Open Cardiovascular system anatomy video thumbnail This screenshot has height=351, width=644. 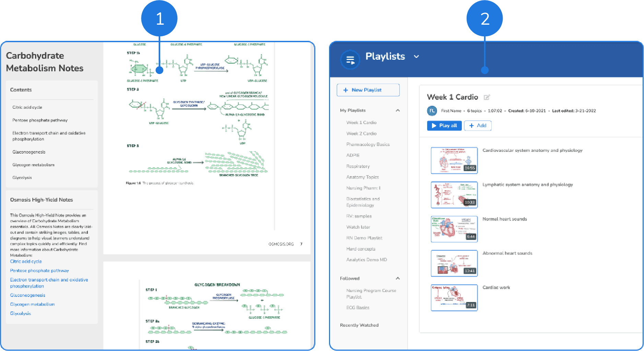click(x=454, y=160)
